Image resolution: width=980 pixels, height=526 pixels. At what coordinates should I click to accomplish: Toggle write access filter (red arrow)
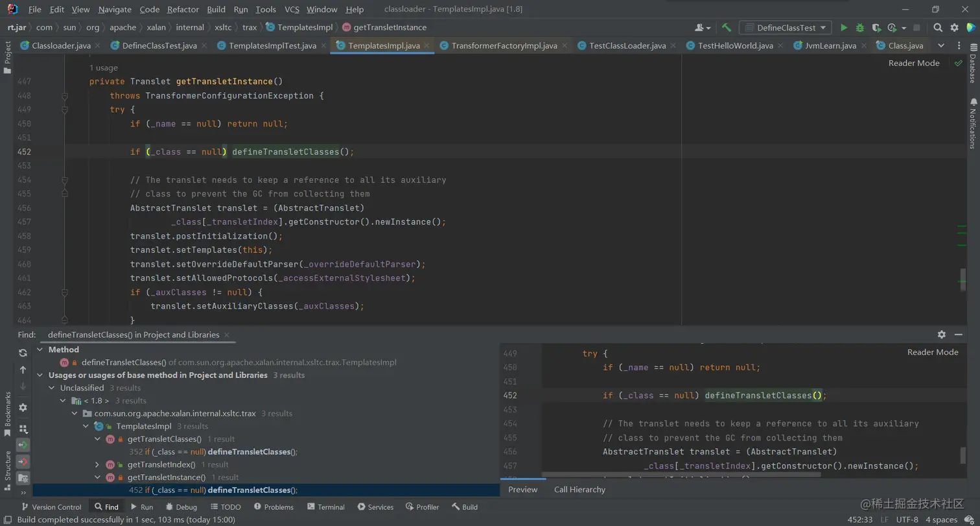coord(23,462)
